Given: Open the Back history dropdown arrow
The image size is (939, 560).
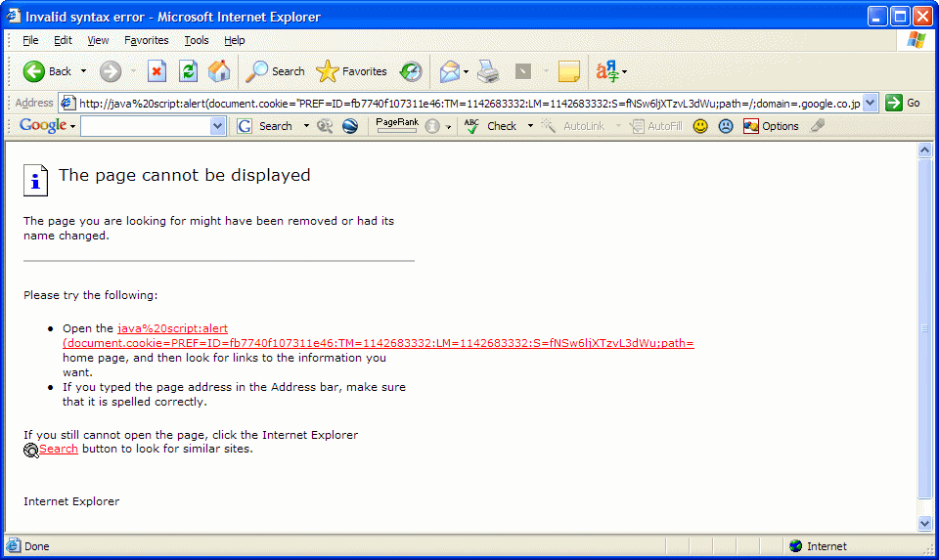Looking at the screenshot, I should pyautogui.click(x=83, y=71).
